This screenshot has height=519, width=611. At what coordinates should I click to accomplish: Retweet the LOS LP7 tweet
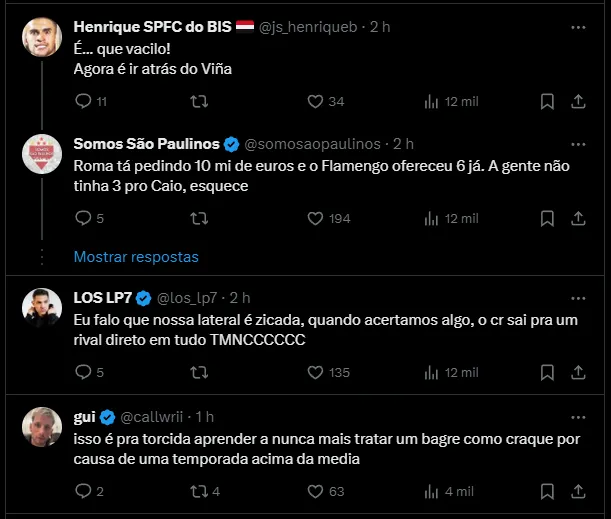pyautogui.click(x=199, y=372)
